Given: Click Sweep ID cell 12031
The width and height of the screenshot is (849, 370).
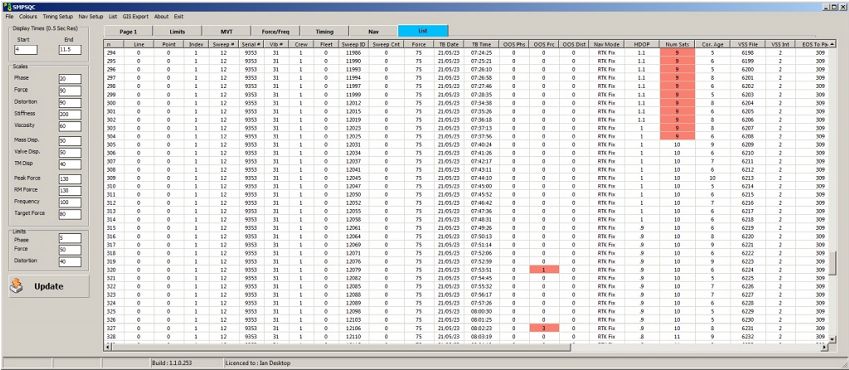Looking at the screenshot, I should coord(353,145).
